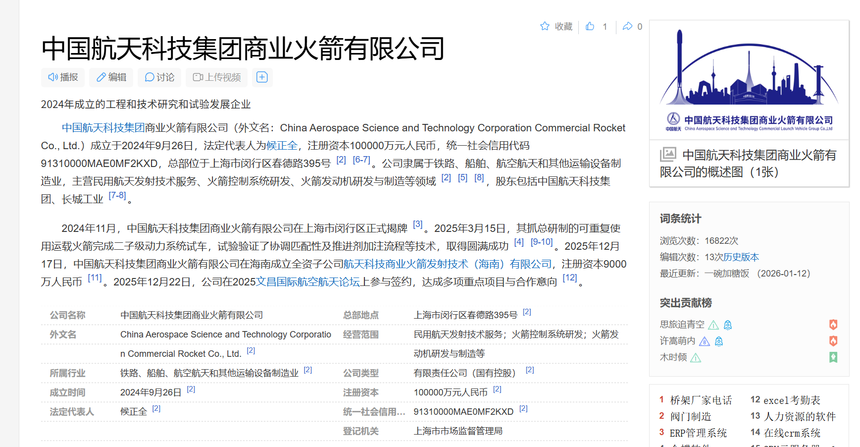Open 在线crm系统 ranked link
This screenshot has height=447, width=860.
pos(791,433)
